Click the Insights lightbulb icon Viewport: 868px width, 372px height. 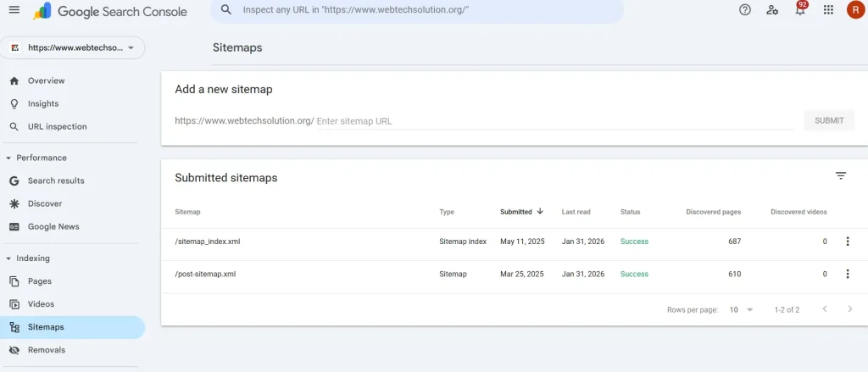coord(14,103)
